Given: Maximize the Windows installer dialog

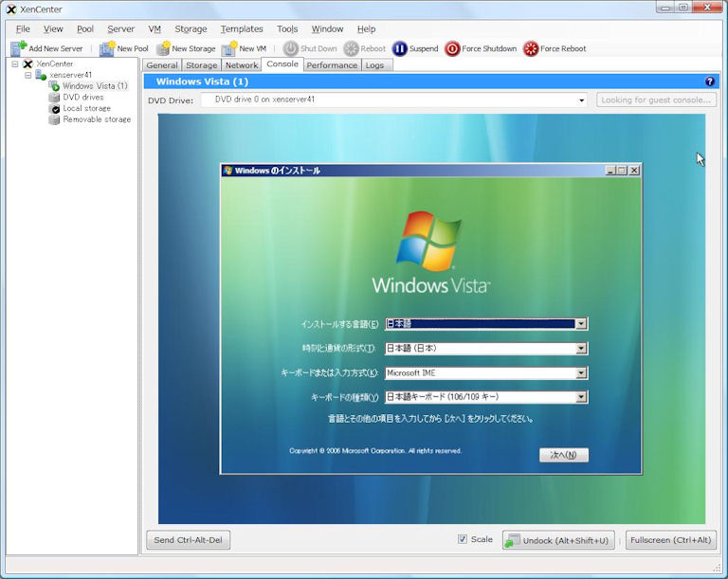Looking at the screenshot, I should [622, 171].
